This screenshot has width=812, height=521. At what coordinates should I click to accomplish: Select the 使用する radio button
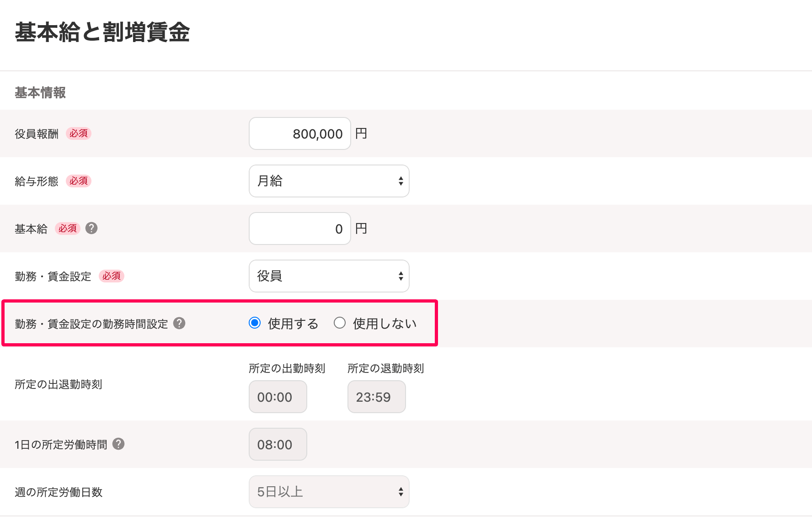pos(255,323)
